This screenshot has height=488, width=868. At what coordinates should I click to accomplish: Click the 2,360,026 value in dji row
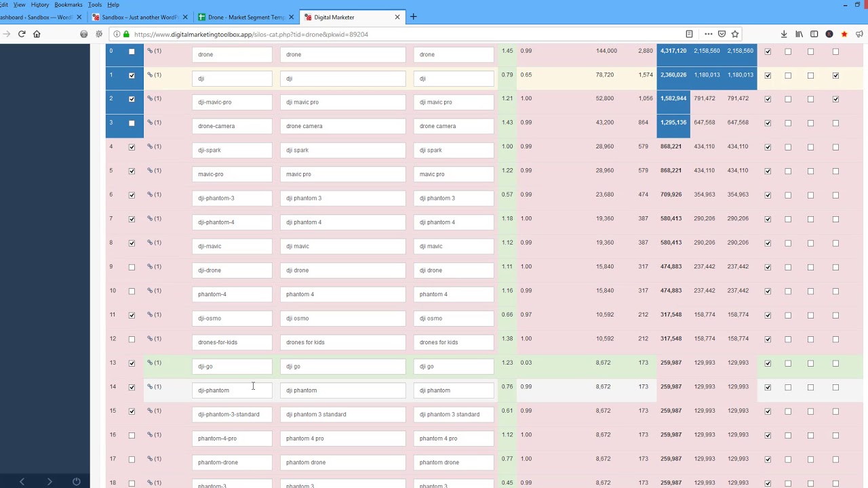click(673, 75)
